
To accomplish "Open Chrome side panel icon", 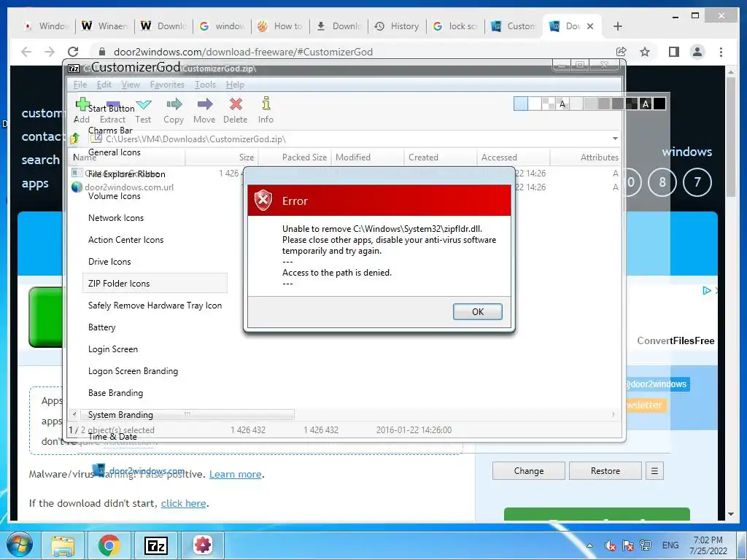I will pos(673,52).
